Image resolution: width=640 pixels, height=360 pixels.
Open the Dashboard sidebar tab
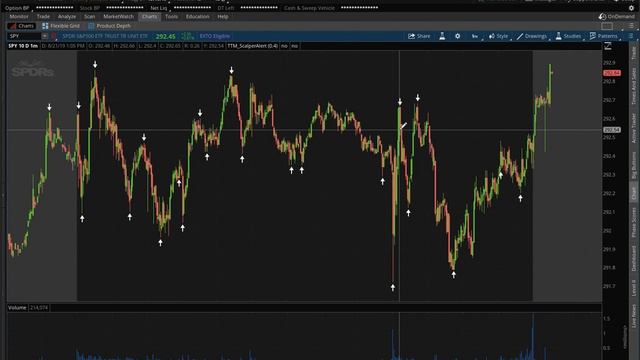pyautogui.click(x=633, y=259)
